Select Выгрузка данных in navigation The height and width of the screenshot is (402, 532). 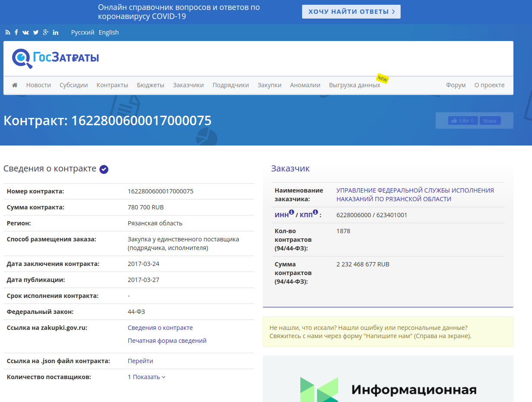[x=354, y=85]
